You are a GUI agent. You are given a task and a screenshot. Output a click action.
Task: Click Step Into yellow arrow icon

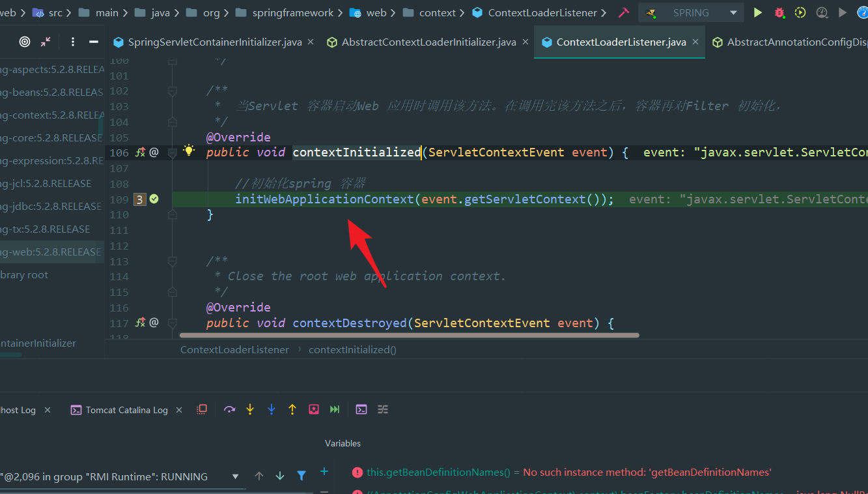(250, 409)
